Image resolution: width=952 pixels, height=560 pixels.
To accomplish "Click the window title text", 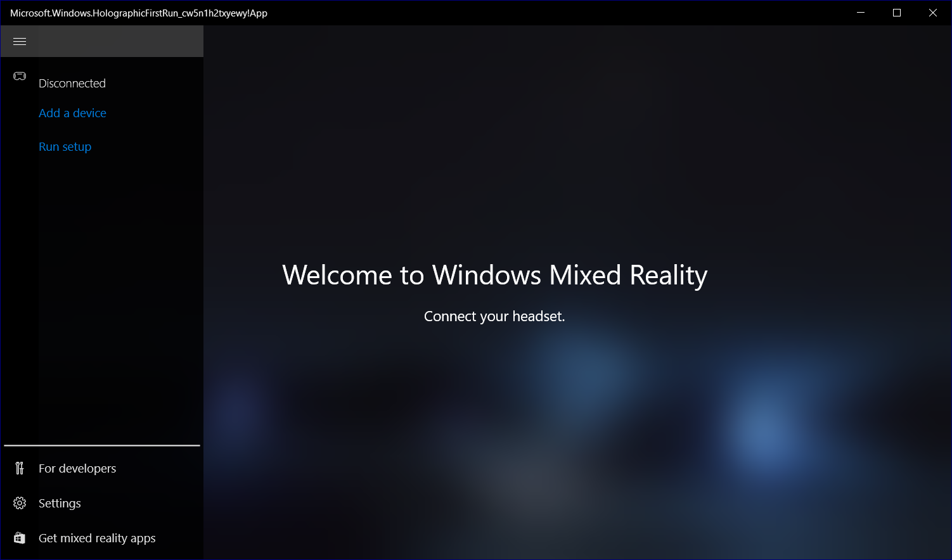I will click(138, 13).
